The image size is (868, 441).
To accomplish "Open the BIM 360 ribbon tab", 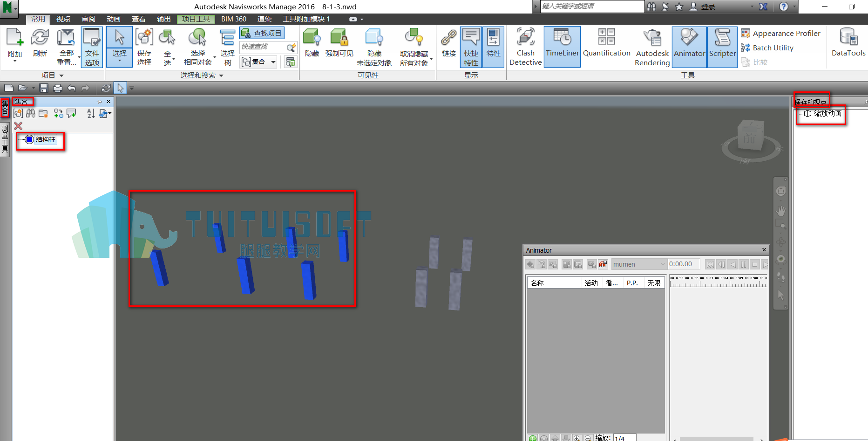I will 234,19.
